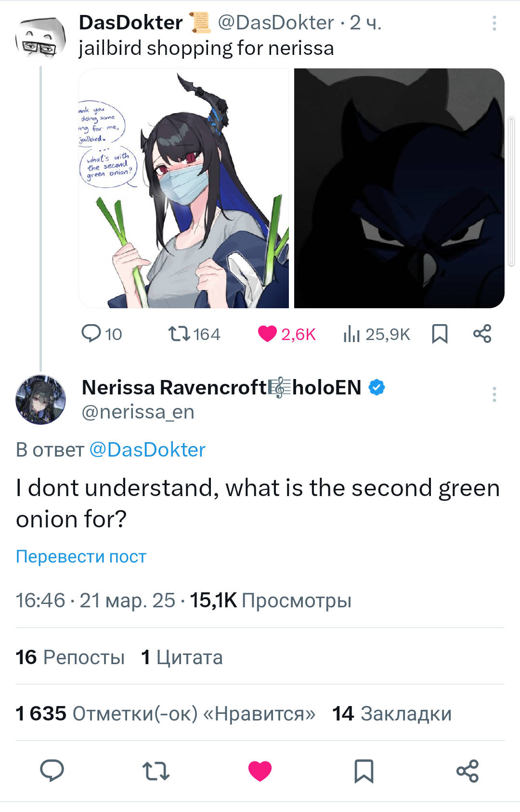The image size is (520, 812).
Task: Click the Перевести пост link
Action: point(81,556)
